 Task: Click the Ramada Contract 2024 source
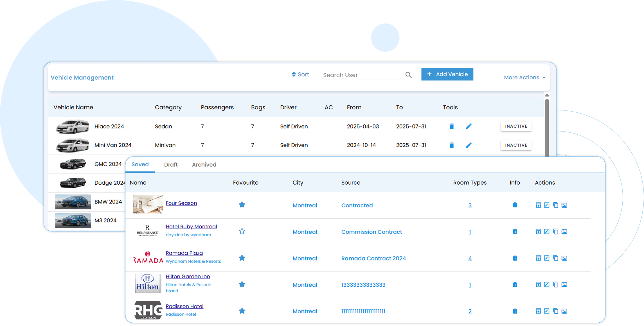(x=373, y=258)
